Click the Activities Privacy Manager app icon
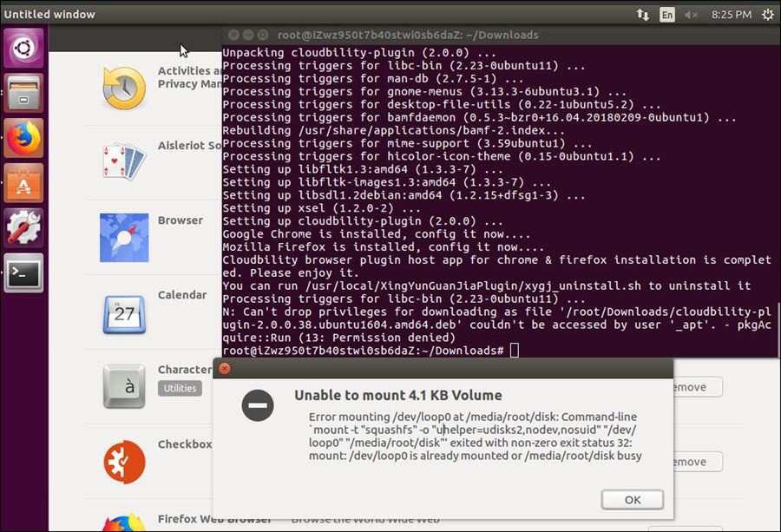 tap(124, 87)
